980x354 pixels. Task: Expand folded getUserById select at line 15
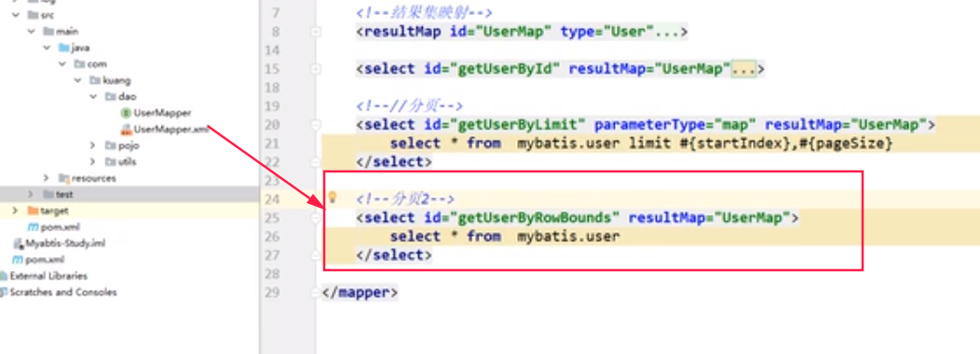[x=316, y=69]
